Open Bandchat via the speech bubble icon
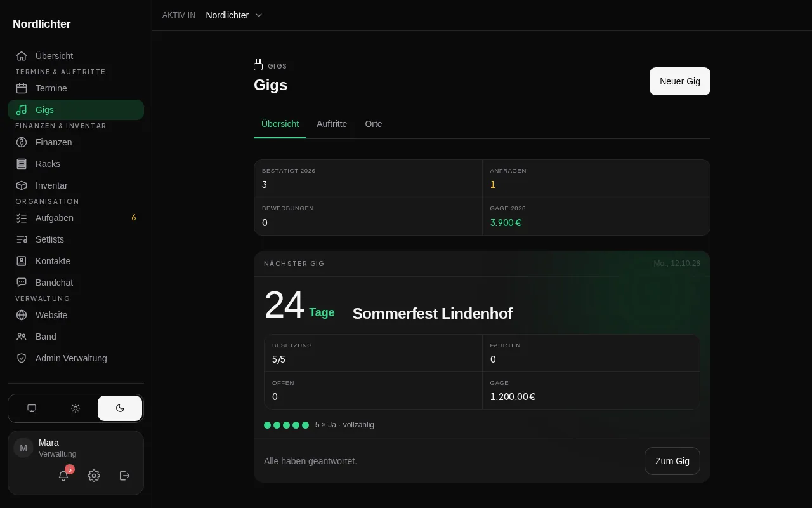The width and height of the screenshot is (812, 508). tap(22, 283)
